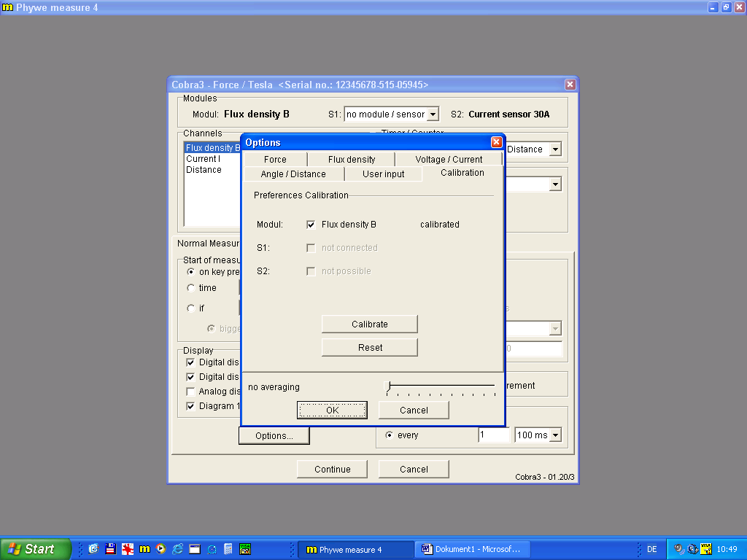This screenshot has width=747, height=560.
Task: Click the greyed input field showing 0
Action: click(533, 349)
